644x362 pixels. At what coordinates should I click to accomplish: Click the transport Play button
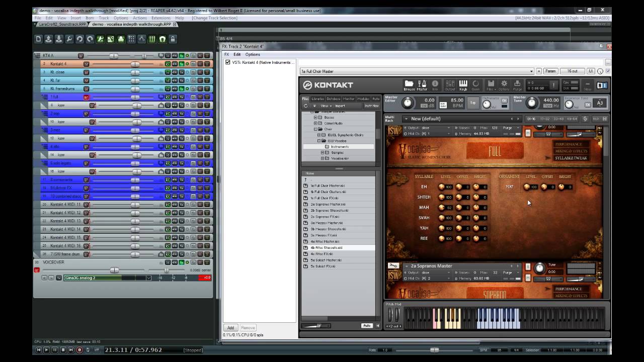coord(47,350)
